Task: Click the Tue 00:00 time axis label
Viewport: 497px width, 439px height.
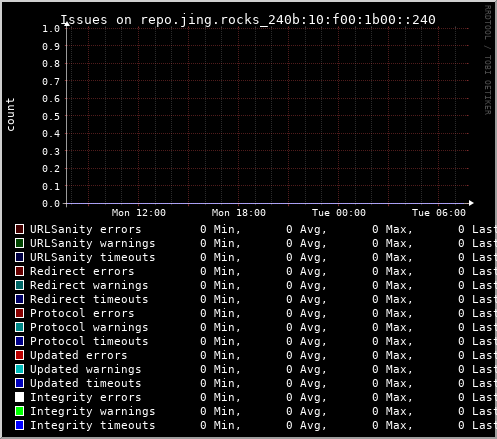Action: pyautogui.click(x=339, y=213)
